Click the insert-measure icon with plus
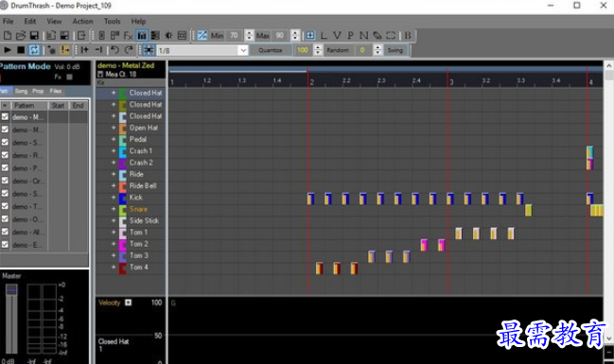The width and height of the screenshot is (614, 364). [x=84, y=50]
